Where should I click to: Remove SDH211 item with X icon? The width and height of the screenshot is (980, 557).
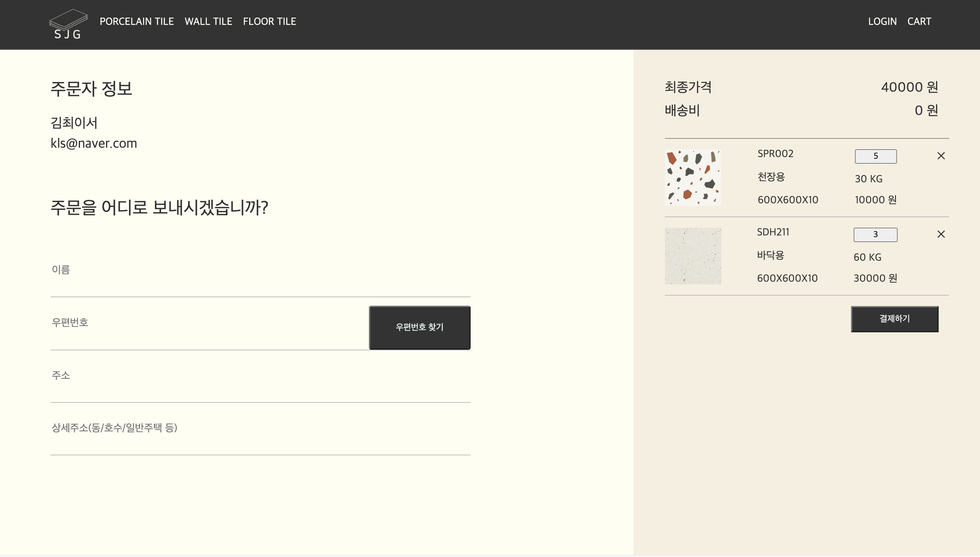[x=941, y=234]
